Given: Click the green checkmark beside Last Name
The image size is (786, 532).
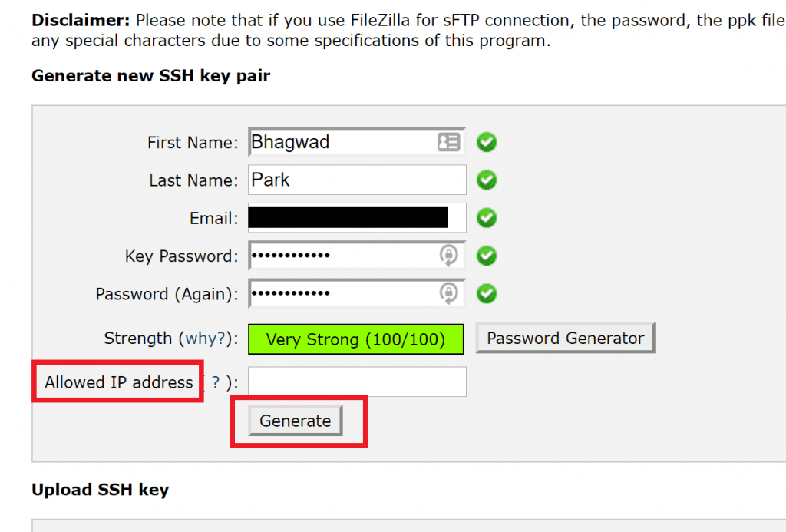Looking at the screenshot, I should click(x=486, y=180).
